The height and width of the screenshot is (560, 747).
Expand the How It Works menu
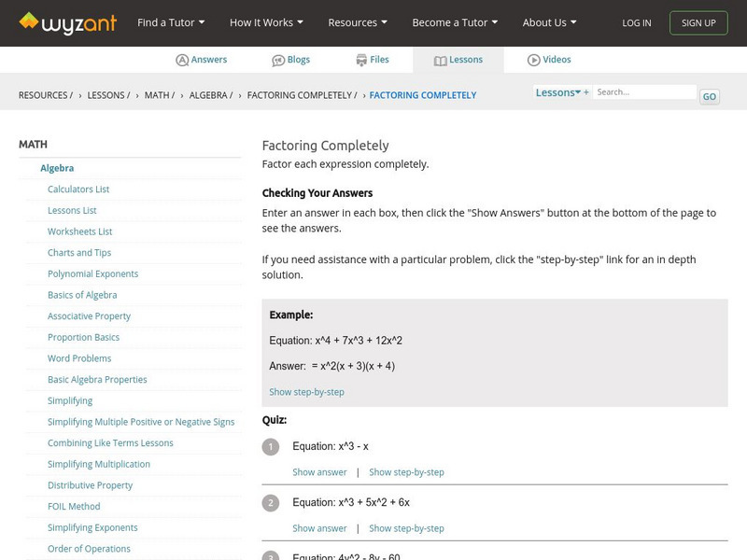(266, 22)
